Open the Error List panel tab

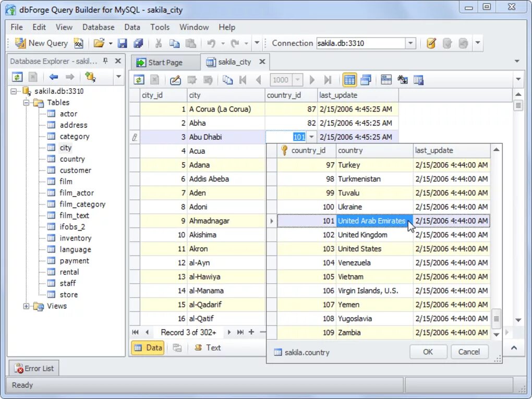click(x=33, y=368)
